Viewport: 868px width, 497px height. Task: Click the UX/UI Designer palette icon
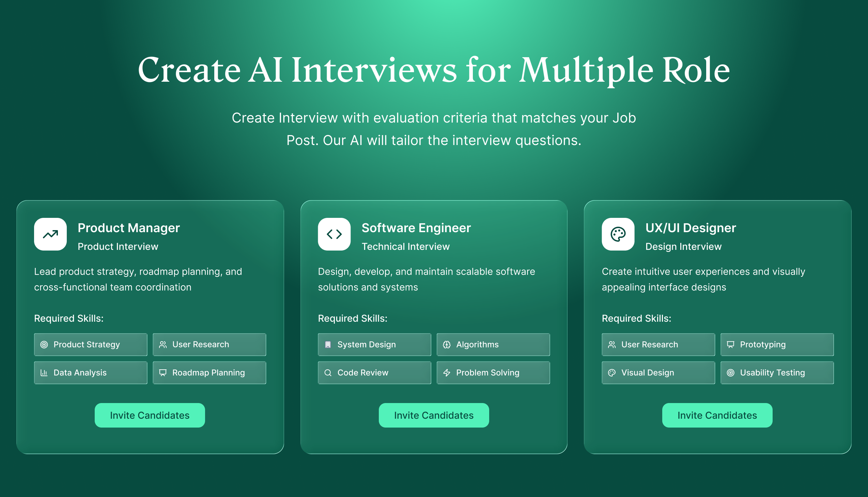click(x=618, y=234)
